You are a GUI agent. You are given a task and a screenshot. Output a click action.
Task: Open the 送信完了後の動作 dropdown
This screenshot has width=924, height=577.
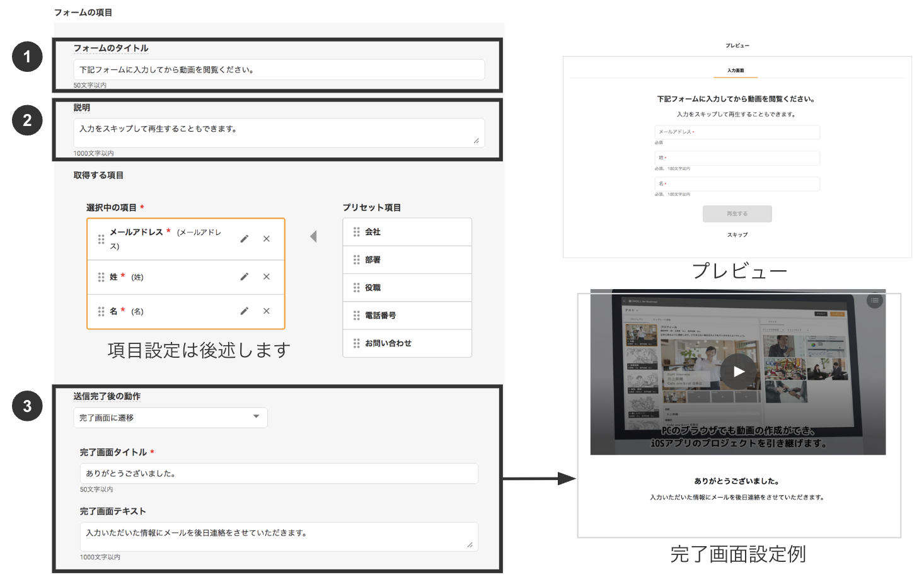tap(170, 417)
